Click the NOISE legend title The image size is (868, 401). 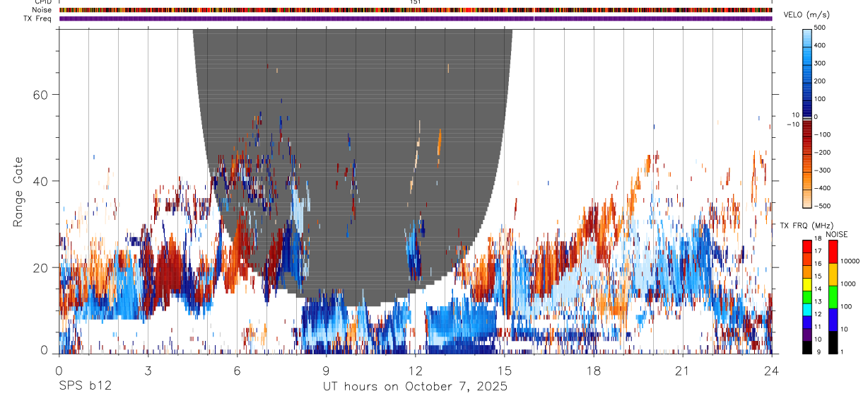(837, 234)
